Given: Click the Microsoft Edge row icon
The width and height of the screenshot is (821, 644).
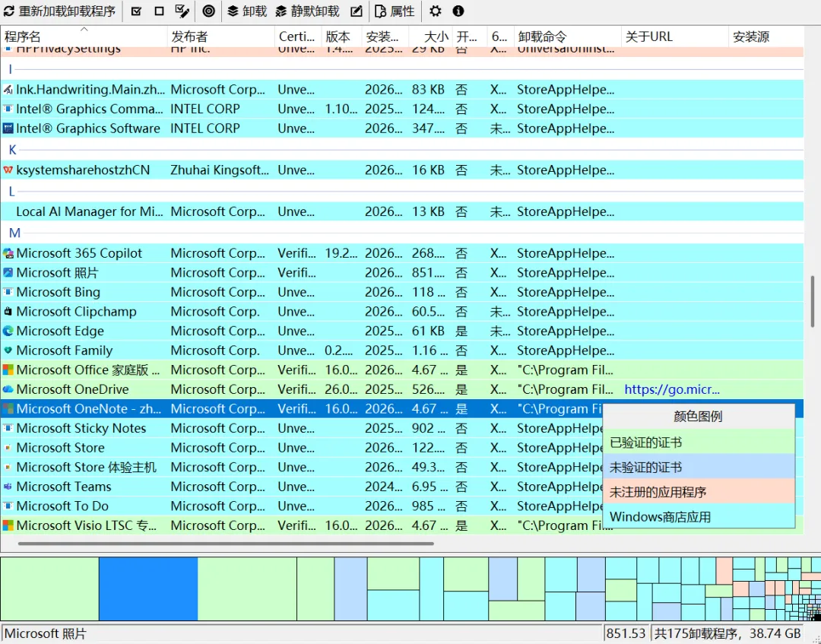Looking at the screenshot, I should coord(8,331).
